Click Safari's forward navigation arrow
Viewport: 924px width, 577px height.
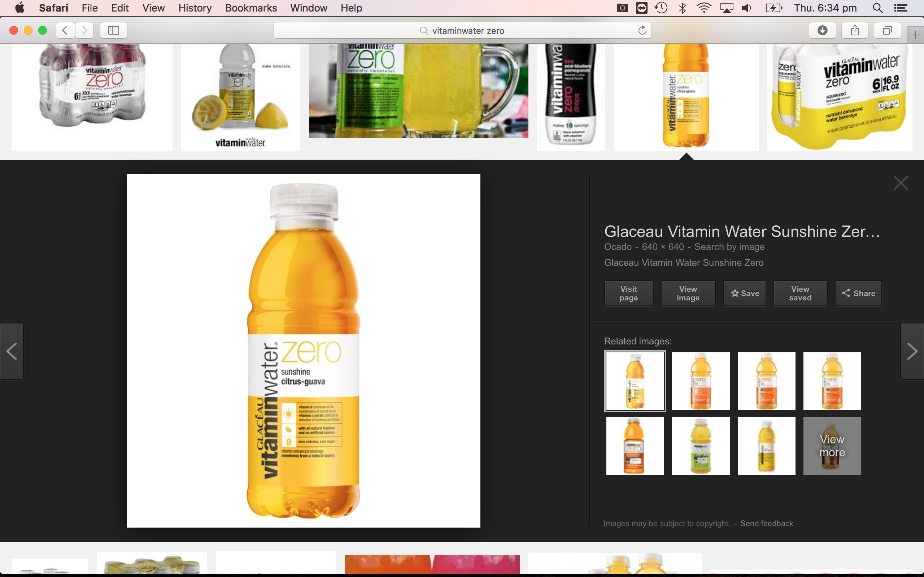click(84, 30)
